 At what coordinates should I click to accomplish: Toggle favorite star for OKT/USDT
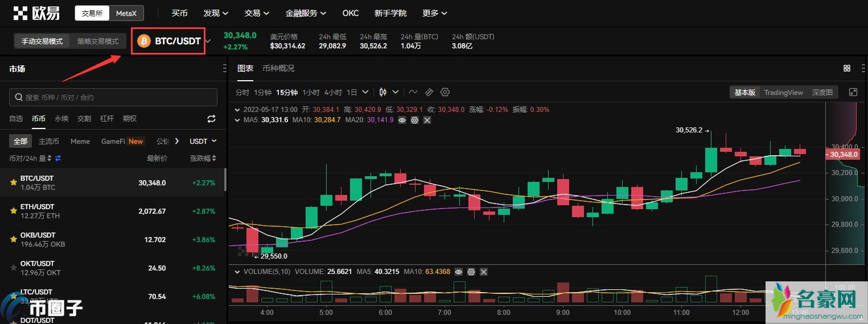tap(13, 268)
